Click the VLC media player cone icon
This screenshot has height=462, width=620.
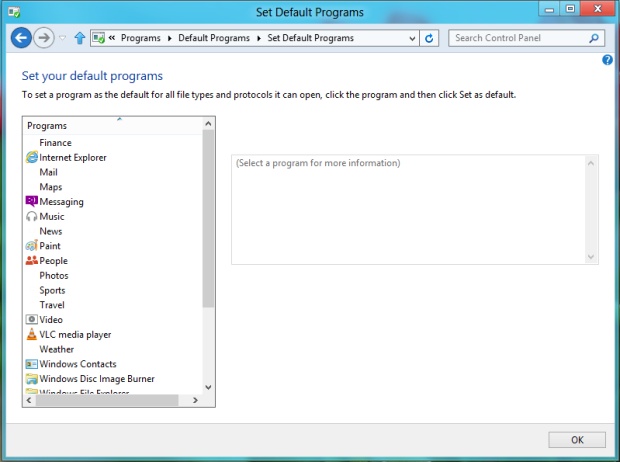tap(32, 334)
